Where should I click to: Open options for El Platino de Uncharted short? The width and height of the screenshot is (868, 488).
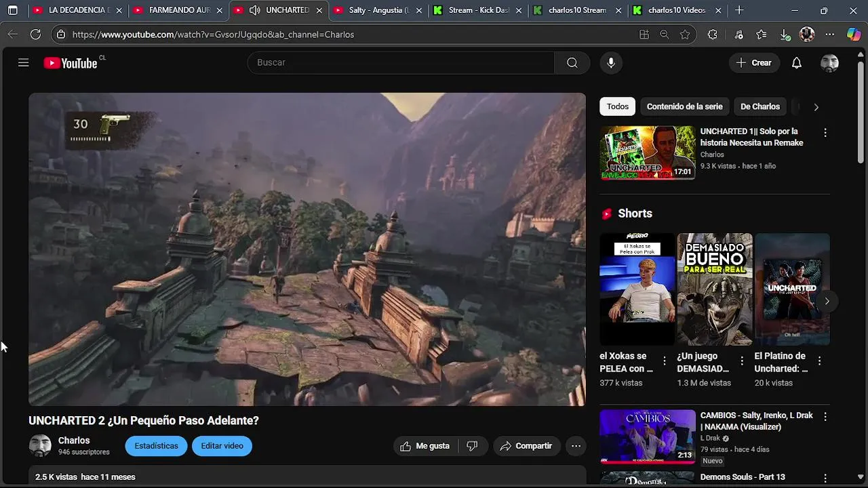[x=820, y=361]
